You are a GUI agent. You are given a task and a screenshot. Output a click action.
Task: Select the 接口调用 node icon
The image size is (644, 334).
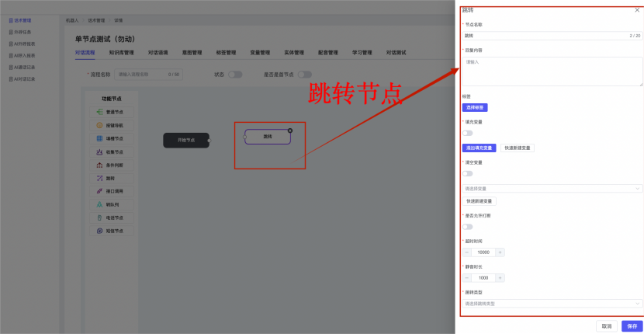[x=99, y=191]
